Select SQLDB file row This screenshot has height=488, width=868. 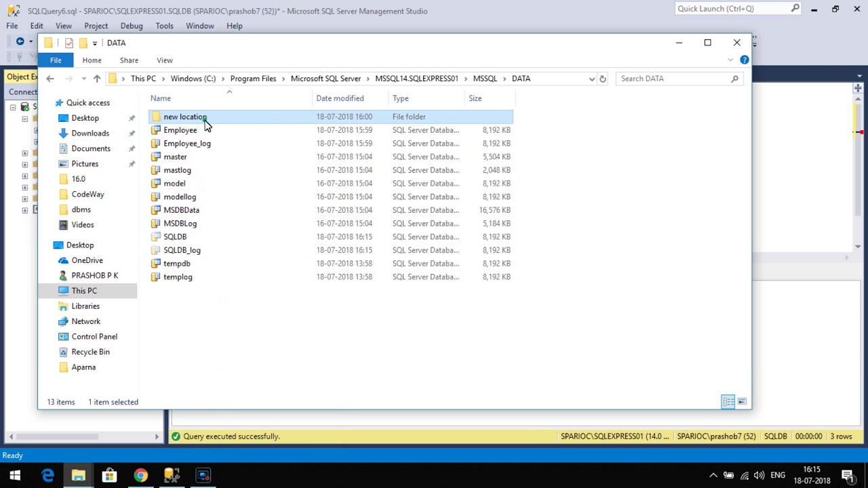coord(331,237)
